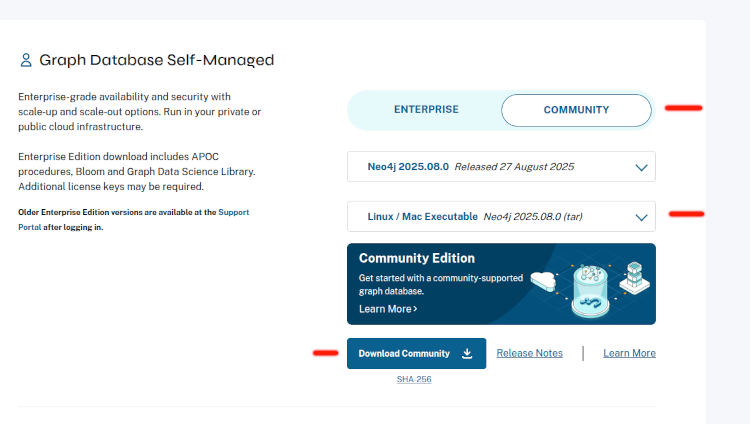750x424 pixels.
Task: Click the person icon beside Graph Database Self-Managed
Action: pos(26,60)
